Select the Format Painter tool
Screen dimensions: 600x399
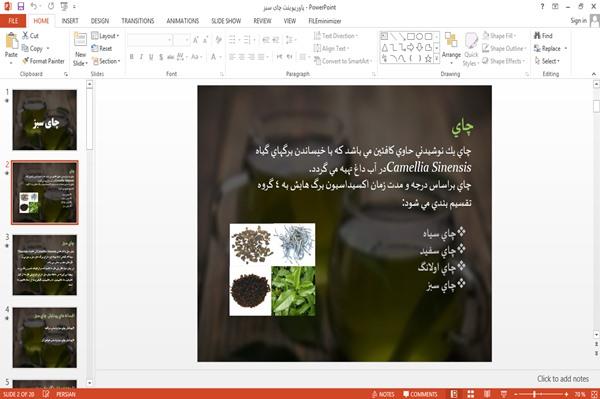[x=43, y=61]
